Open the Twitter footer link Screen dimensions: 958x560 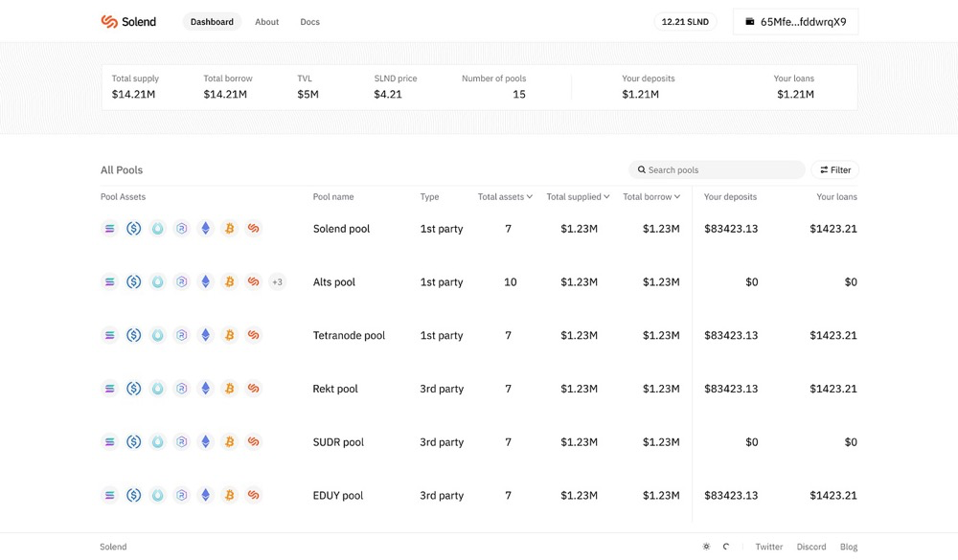[x=768, y=547]
